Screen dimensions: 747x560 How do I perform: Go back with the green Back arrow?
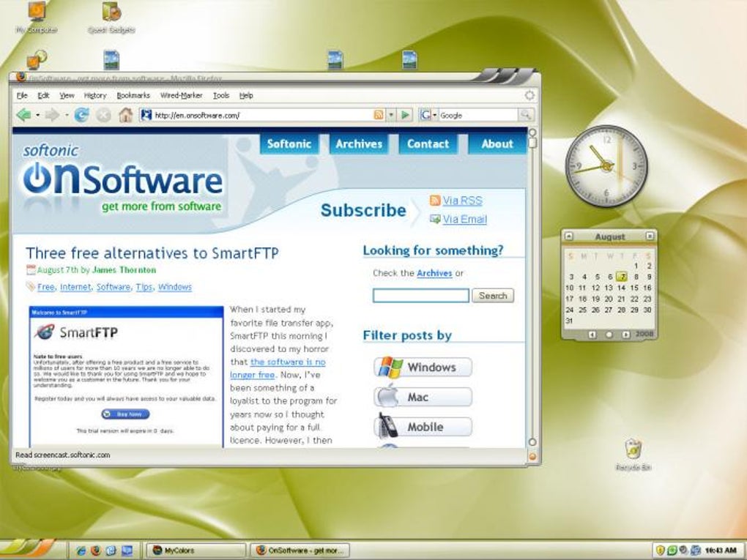(23, 115)
